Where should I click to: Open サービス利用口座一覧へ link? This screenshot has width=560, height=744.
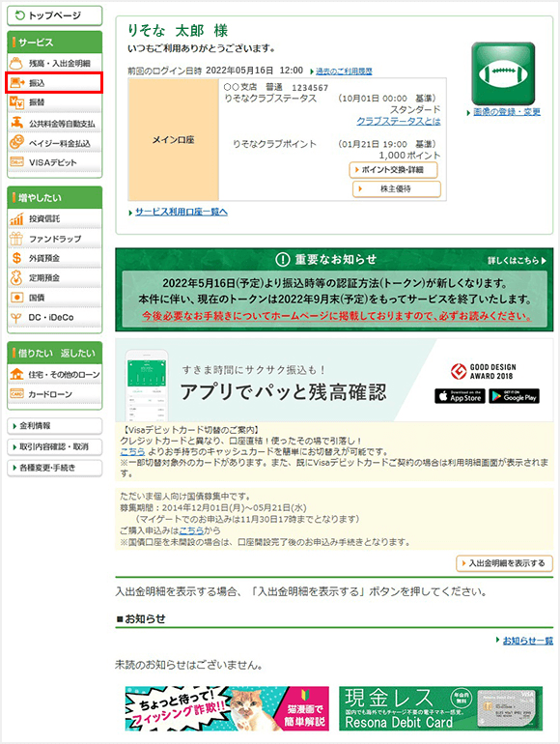182,212
